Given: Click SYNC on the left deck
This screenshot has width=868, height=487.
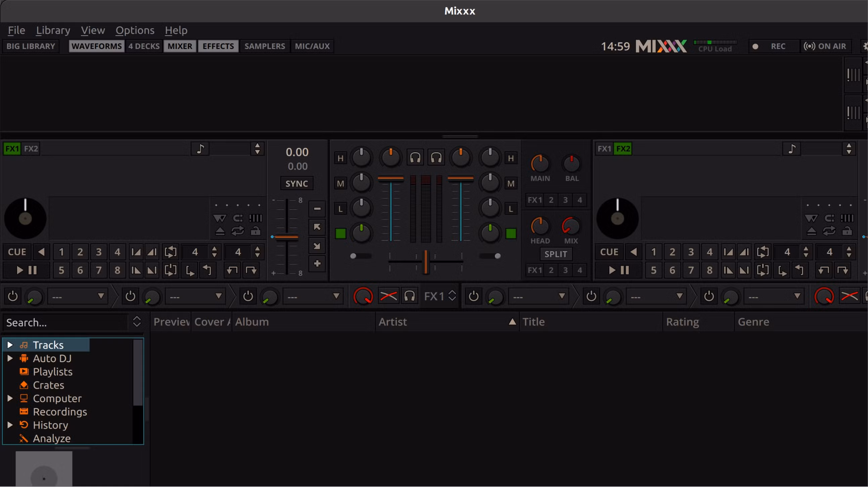Looking at the screenshot, I should (297, 184).
